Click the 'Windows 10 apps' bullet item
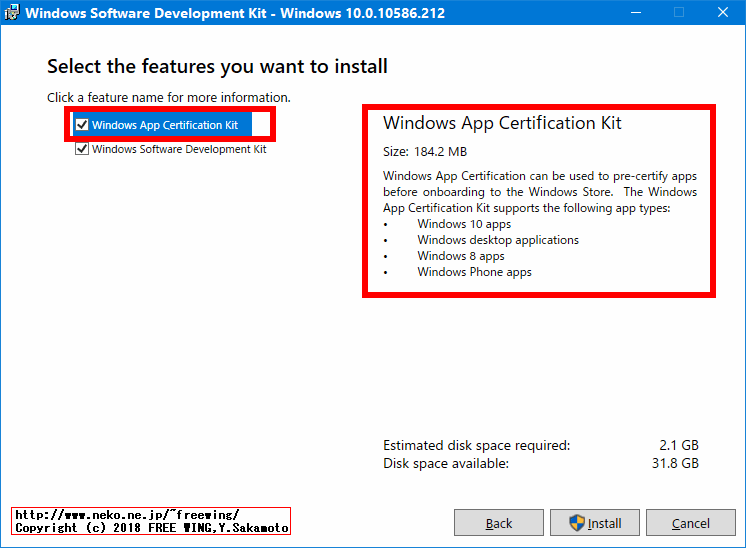746x548 pixels. 464,224
